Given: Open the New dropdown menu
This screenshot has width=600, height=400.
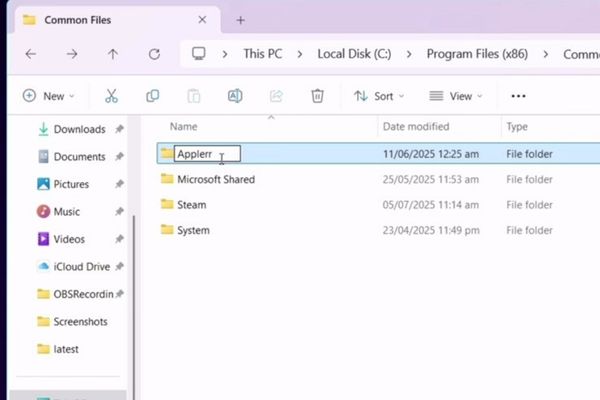Looking at the screenshot, I should click(47, 96).
